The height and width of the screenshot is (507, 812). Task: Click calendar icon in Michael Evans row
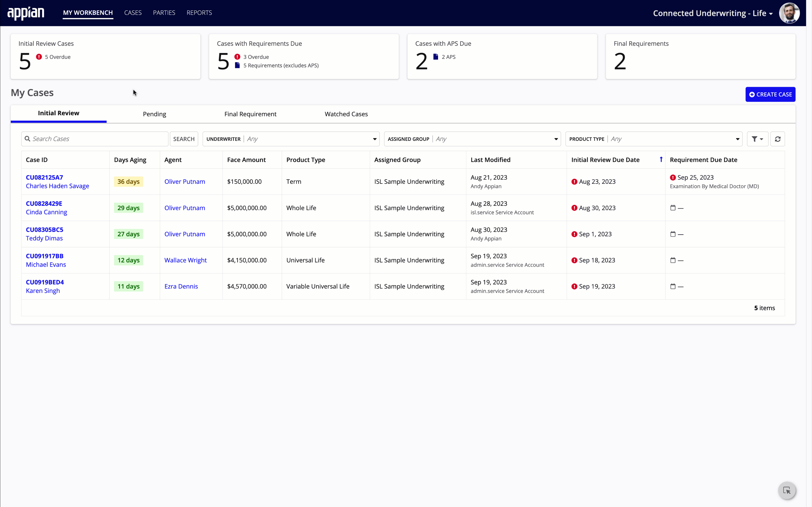point(673,260)
